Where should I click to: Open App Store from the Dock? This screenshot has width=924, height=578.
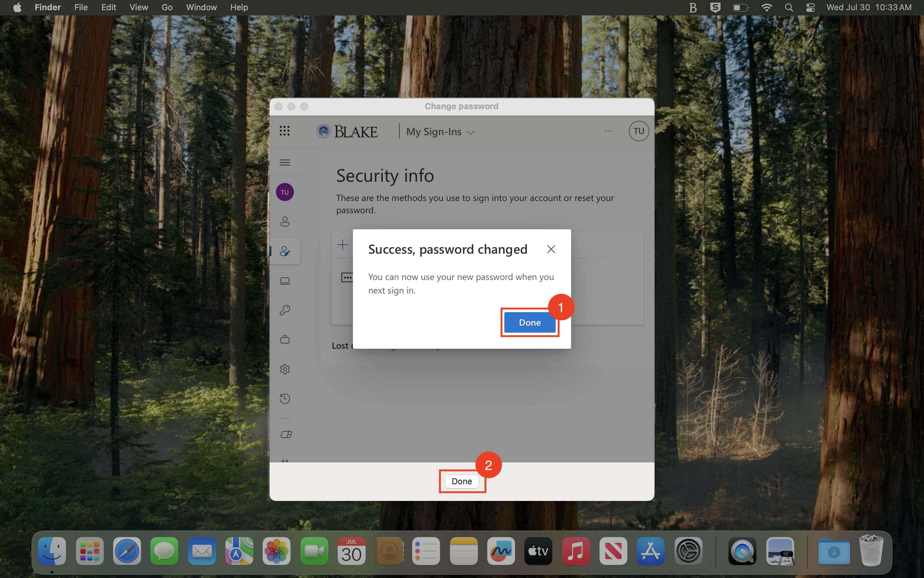(651, 551)
